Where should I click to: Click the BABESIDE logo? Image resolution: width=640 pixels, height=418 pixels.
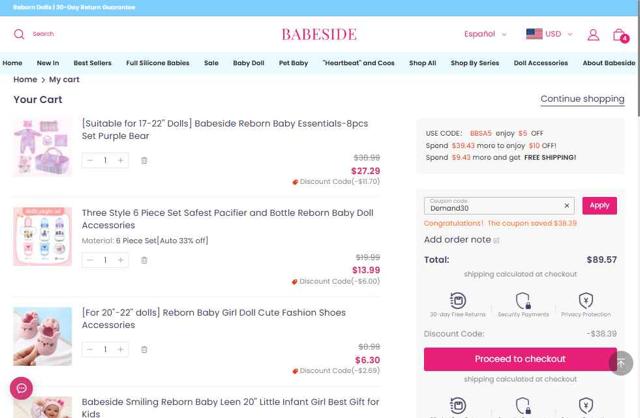pos(319,34)
